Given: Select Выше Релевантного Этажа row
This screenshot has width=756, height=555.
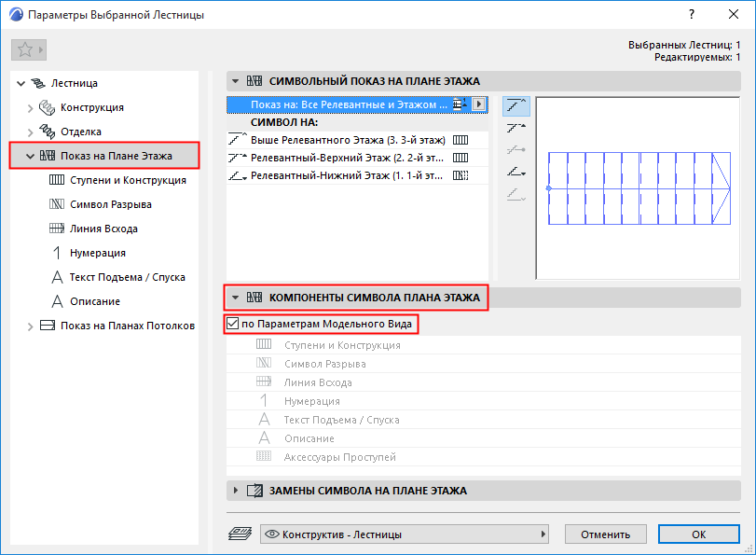Looking at the screenshot, I should pyautogui.click(x=357, y=140).
